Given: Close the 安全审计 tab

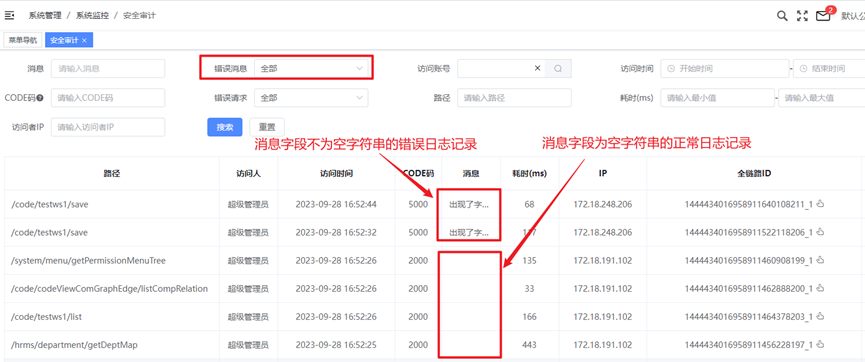Looking at the screenshot, I should point(84,40).
